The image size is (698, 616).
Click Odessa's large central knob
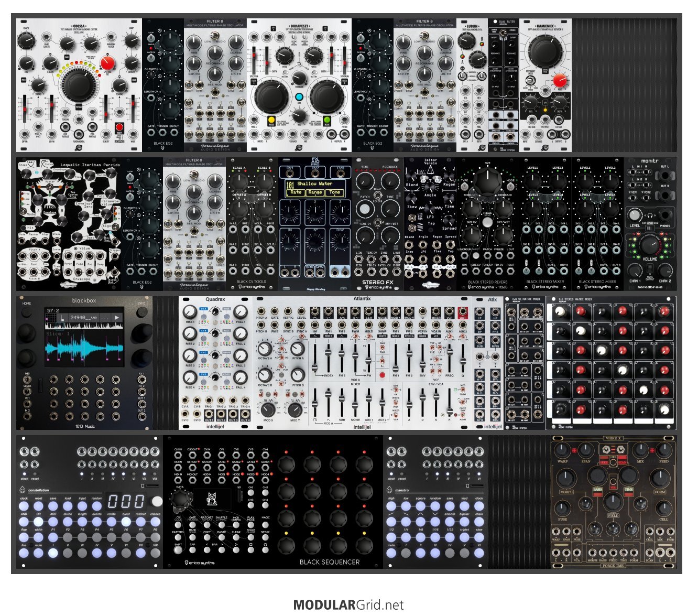coord(79,86)
